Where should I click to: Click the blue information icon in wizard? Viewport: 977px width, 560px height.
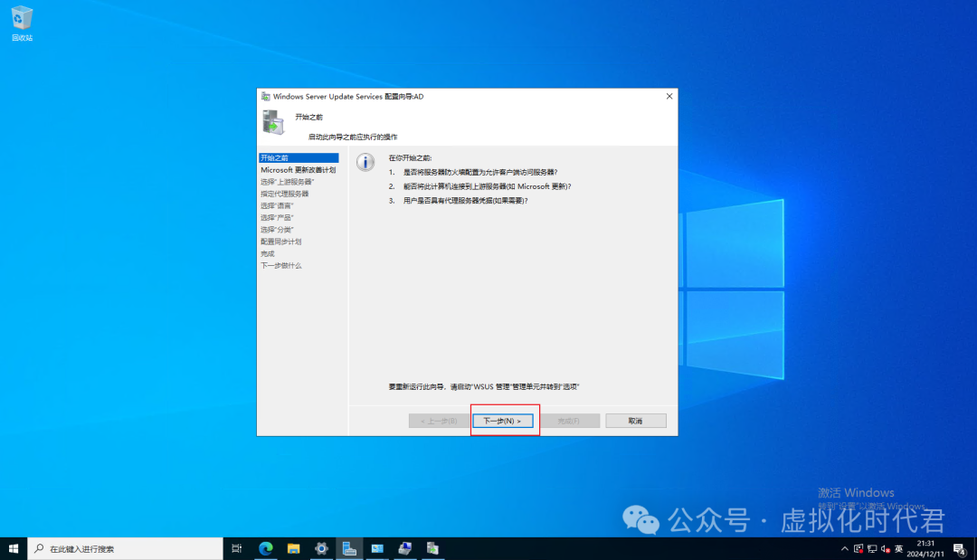(x=365, y=162)
